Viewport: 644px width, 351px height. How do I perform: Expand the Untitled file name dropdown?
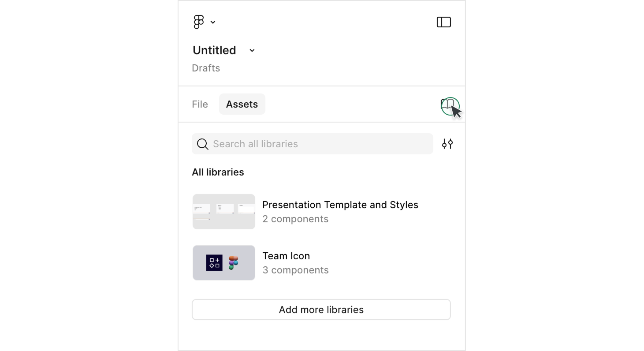251,50
